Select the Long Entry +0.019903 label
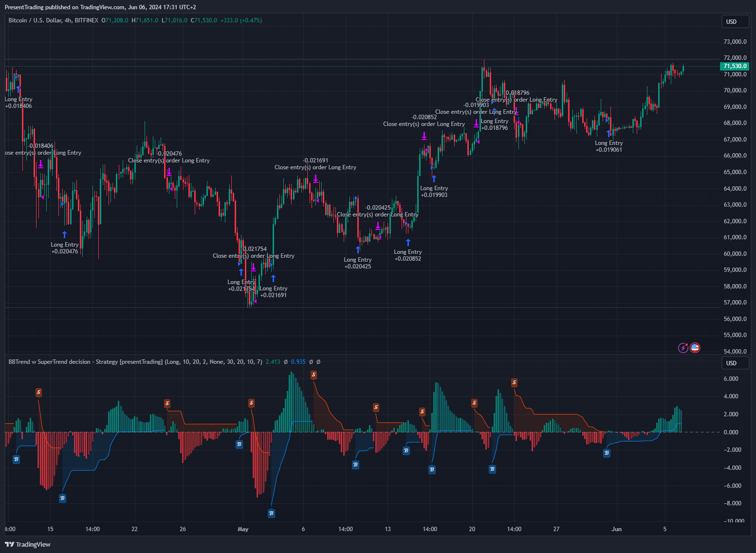Viewport: 756px width, 553px height. (434, 192)
